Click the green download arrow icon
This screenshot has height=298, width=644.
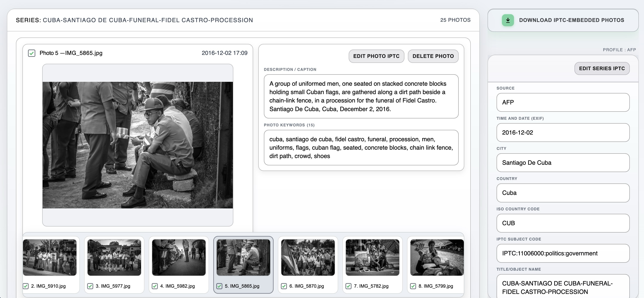coord(508,20)
